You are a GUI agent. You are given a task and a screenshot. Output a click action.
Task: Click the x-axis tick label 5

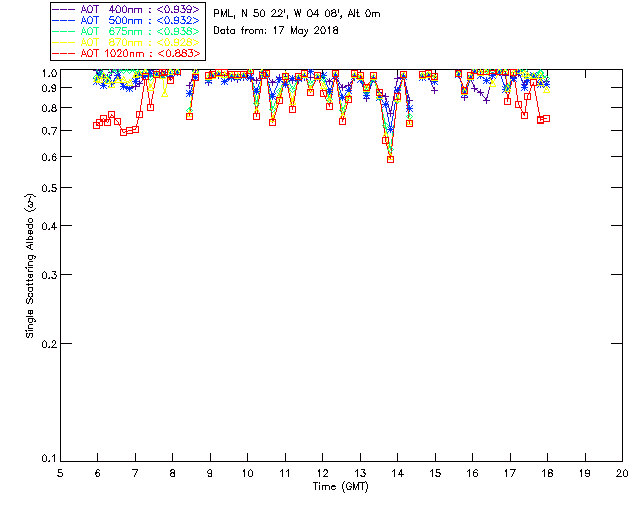[60, 473]
